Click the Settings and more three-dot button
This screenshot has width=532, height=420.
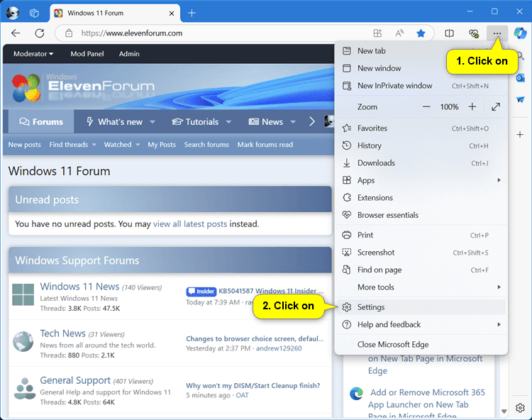(497, 33)
